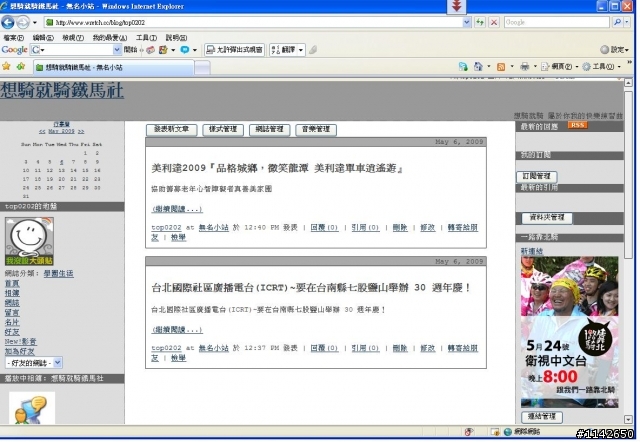Click the search magnifier icon
Screen dimensions: 640x442
point(617,22)
